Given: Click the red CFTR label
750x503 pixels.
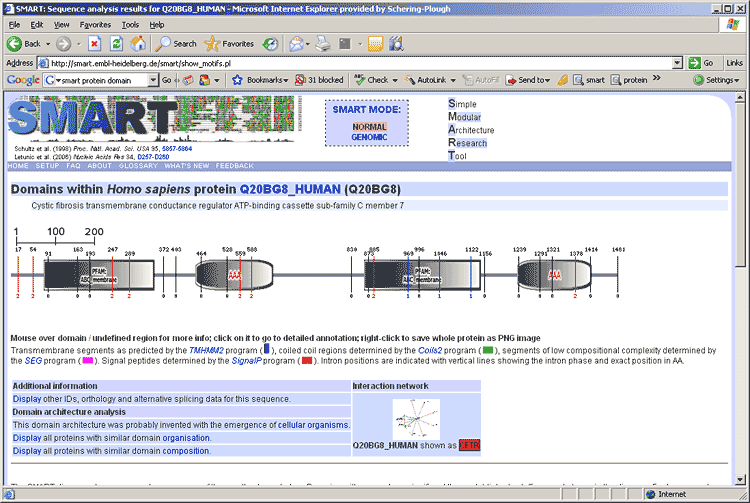Looking at the screenshot, I should (x=470, y=445).
